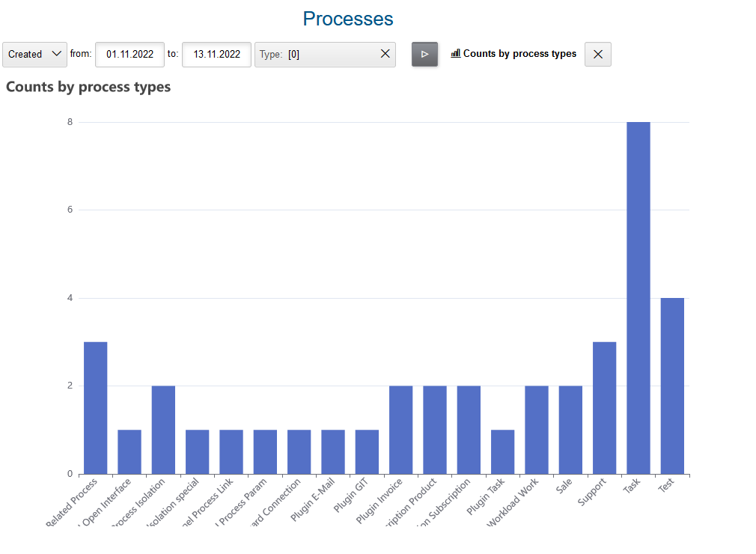756x554 pixels.
Task: Expand the Type filter selection box
Action: tap(318, 55)
